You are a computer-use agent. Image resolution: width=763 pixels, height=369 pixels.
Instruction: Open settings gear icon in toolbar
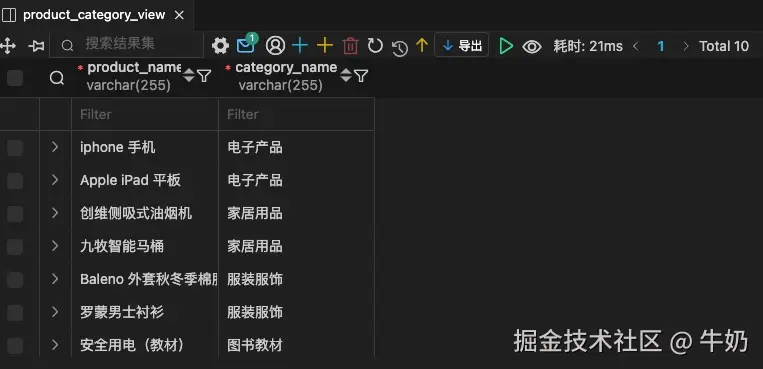(x=220, y=46)
